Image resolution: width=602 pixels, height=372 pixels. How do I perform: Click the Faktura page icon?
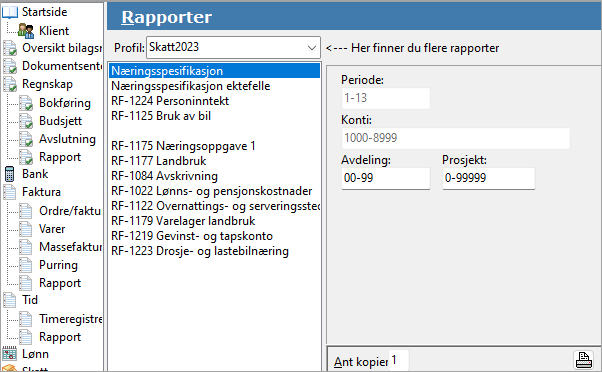click(x=10, y=192)
